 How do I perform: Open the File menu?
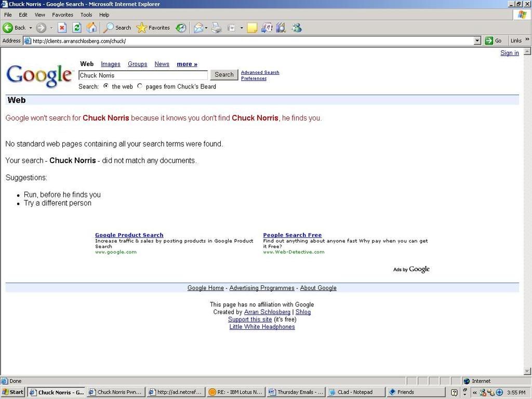click(x=8, y=15)
